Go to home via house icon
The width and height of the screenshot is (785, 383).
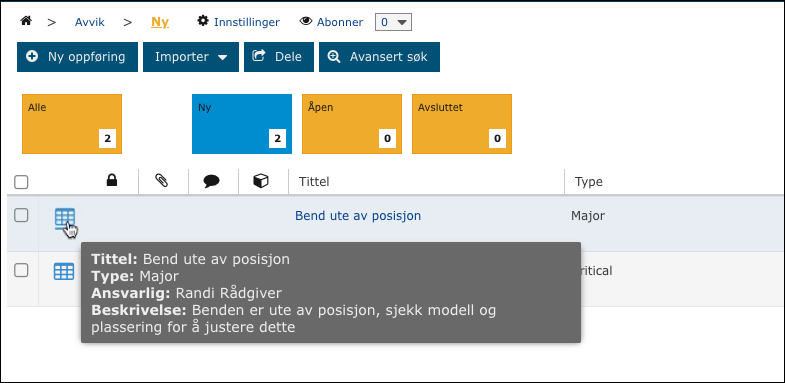[26, 21]
